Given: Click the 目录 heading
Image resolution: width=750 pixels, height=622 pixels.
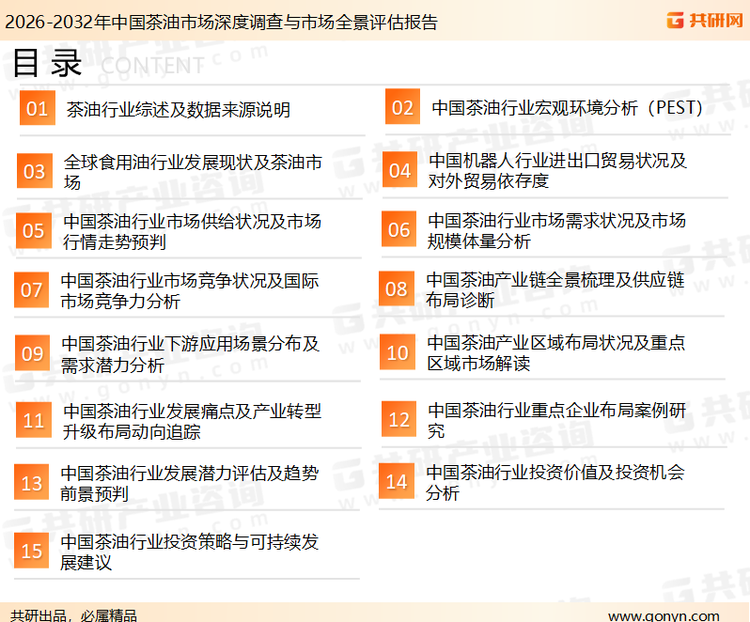Looking at the screenshot, I should [47, 63].
